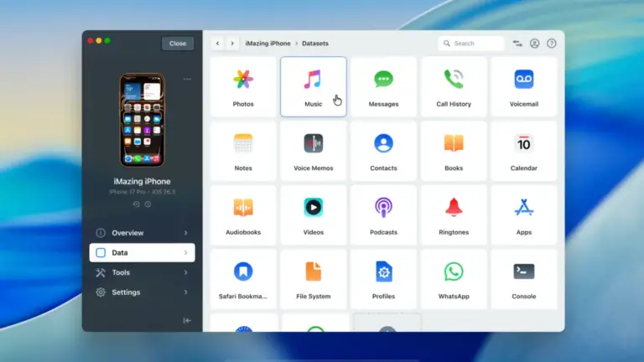
Task: Select Overview in the sidebar
Action: [x=142, y=233]
